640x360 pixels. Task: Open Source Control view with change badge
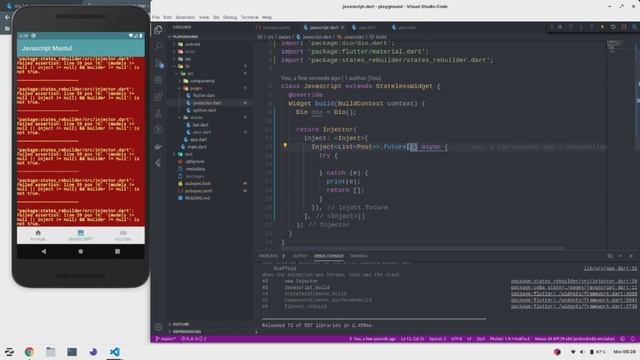(158, 63)
